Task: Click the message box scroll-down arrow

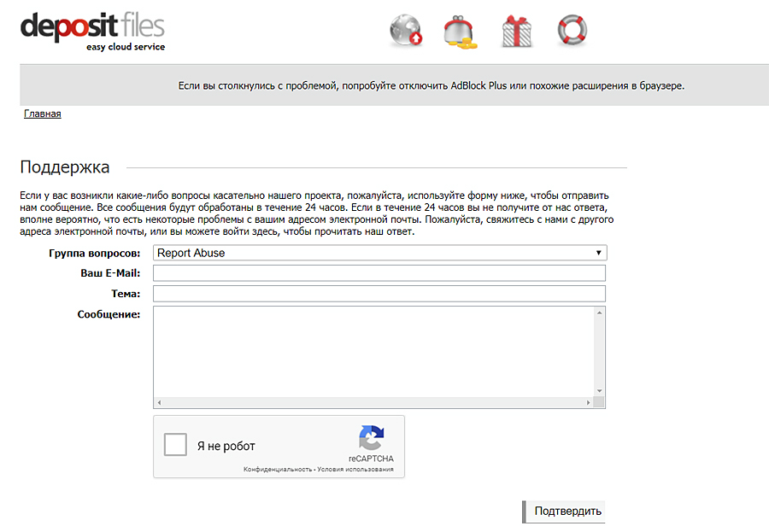Action: pos(600,391)
